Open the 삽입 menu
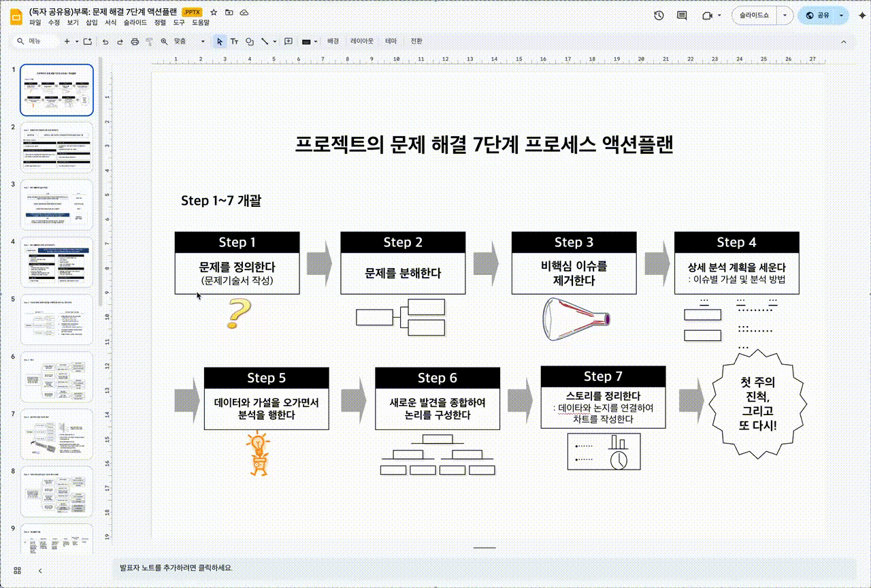 [x=92, y=22]
